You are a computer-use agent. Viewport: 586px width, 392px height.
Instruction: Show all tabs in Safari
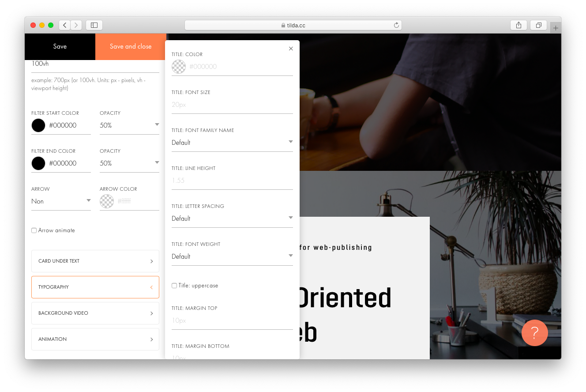[538, 25]
